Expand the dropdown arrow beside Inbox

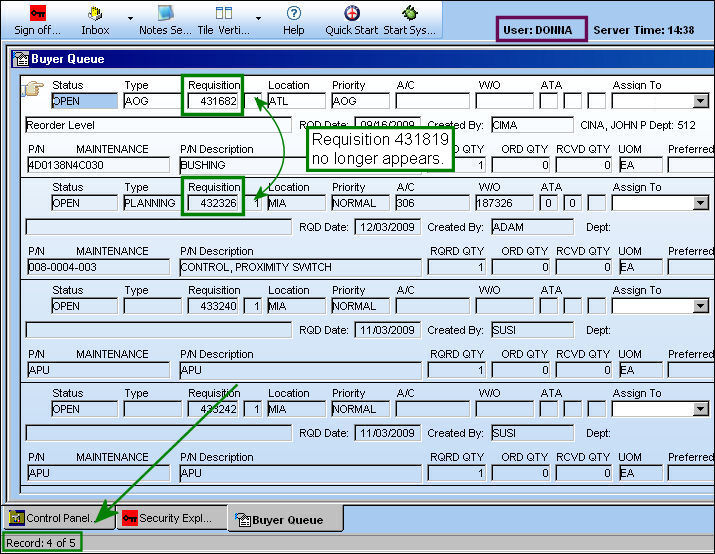point(130,19)
